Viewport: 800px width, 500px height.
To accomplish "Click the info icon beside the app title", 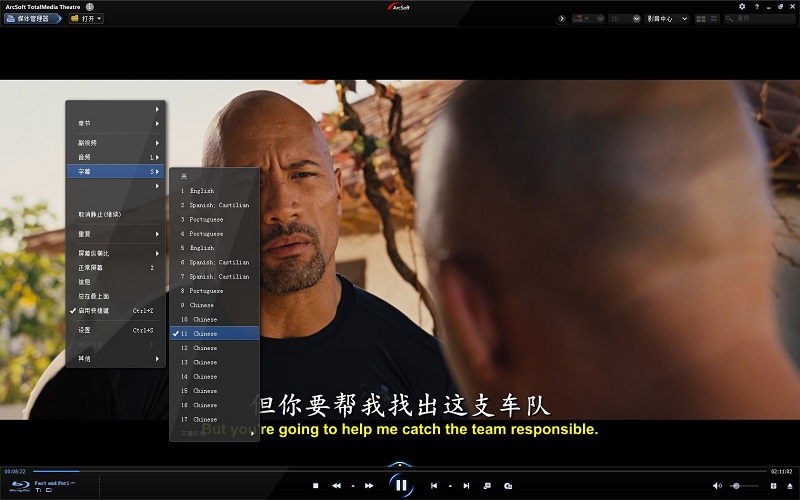I will [90, 7].
